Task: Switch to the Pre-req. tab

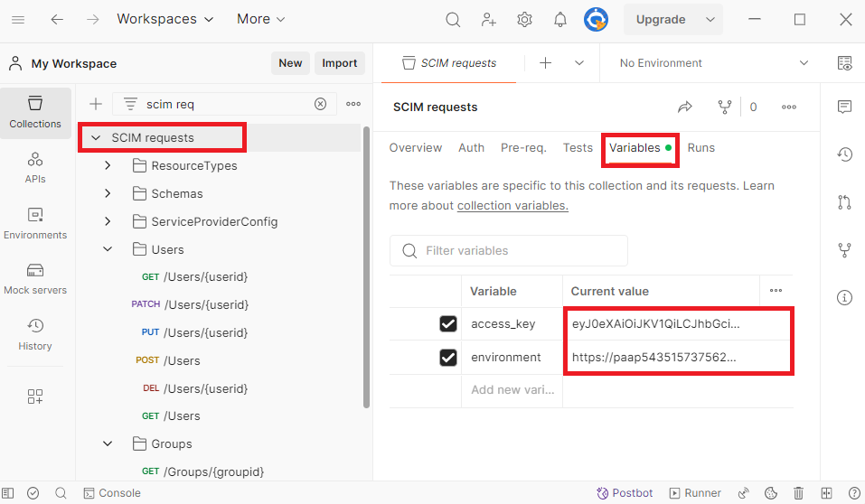Action: click(523, 148)
